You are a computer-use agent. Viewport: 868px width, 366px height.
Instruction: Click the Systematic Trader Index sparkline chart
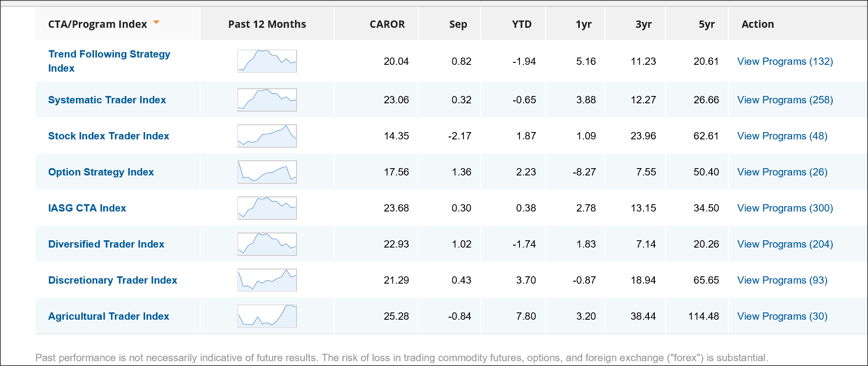[x=267, y=100]
